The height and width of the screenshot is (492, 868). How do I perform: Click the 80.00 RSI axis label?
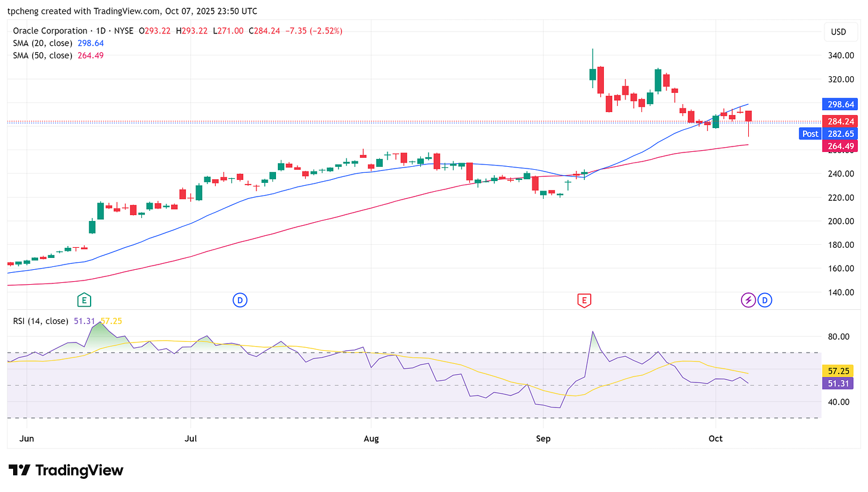tap(838, 337)
